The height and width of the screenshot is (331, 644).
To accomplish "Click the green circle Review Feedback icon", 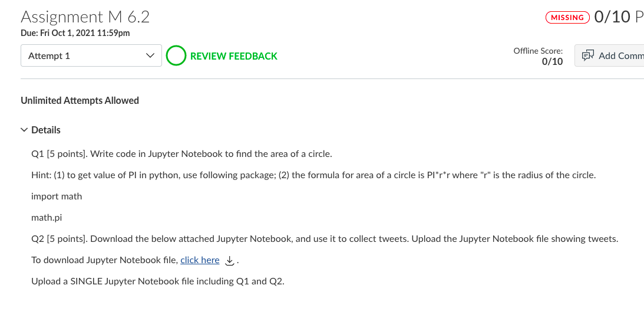I will click(176, 55).
